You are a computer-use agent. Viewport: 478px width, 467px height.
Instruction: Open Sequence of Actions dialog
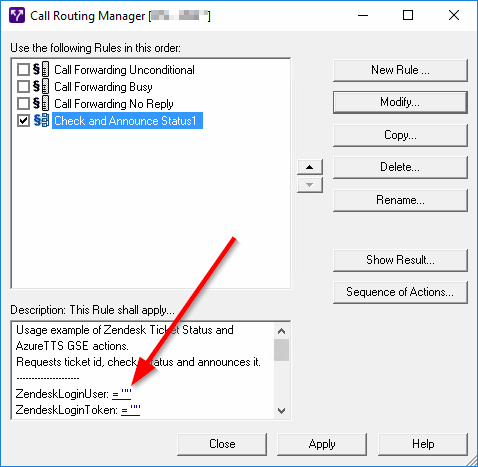(400, 292)
